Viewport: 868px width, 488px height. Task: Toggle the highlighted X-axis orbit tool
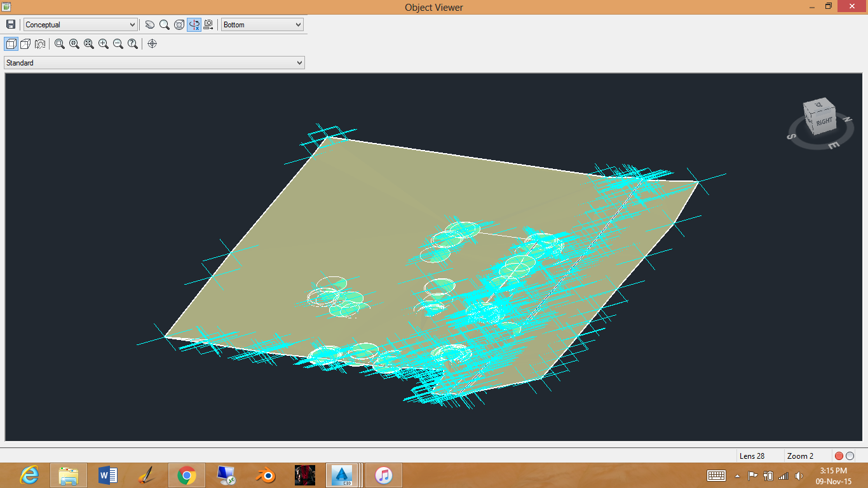pos(194,25)
